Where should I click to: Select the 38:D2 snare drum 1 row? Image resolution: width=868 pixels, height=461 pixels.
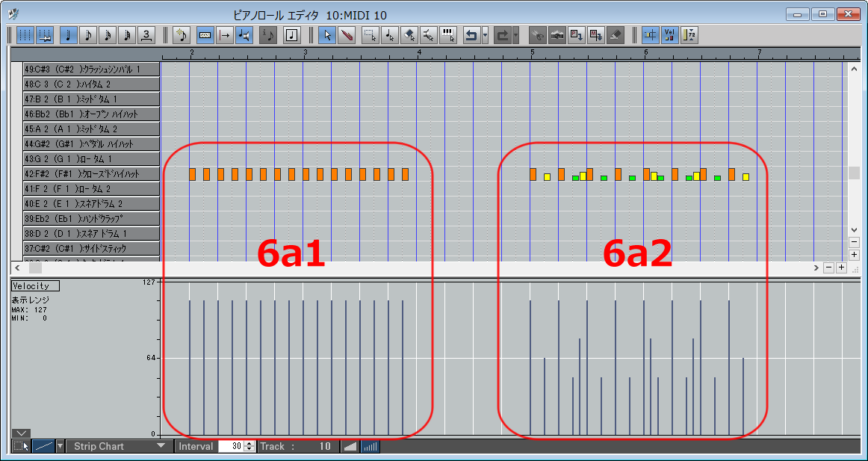91,234
